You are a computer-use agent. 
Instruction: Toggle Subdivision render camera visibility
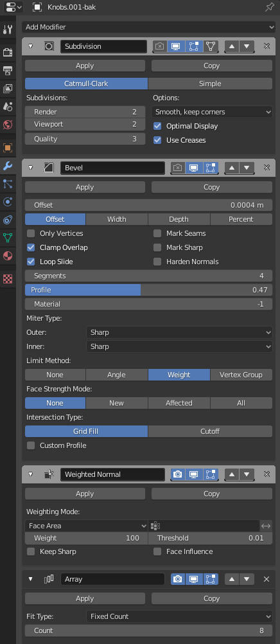[x=160, y=46]
